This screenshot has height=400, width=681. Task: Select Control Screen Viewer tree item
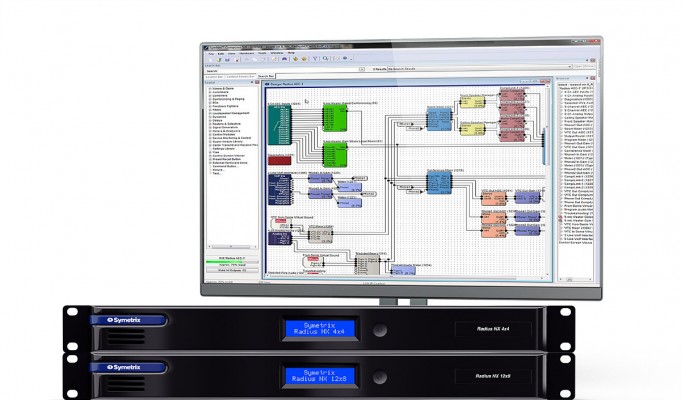point(229,155)
